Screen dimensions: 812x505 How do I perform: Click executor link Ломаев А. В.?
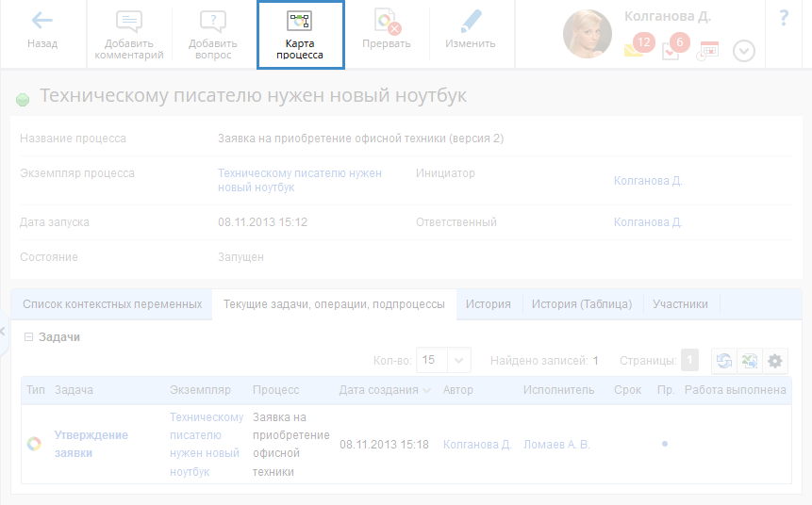[556, 444]
